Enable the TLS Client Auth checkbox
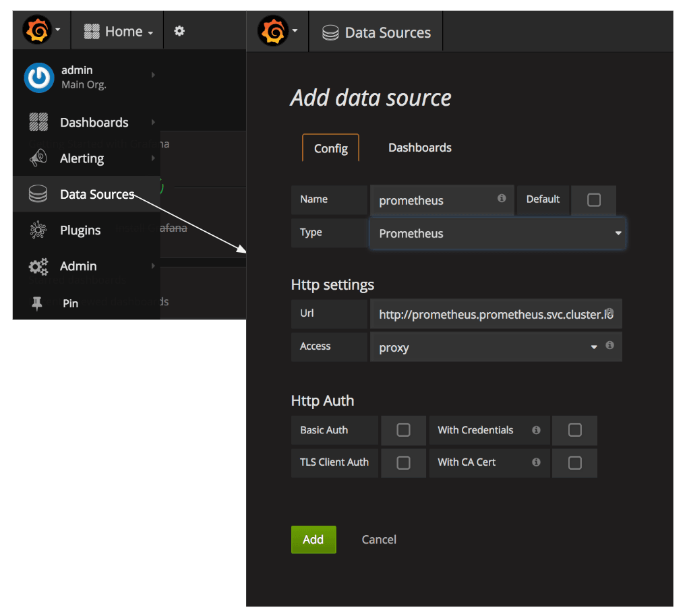 [403, 463]
